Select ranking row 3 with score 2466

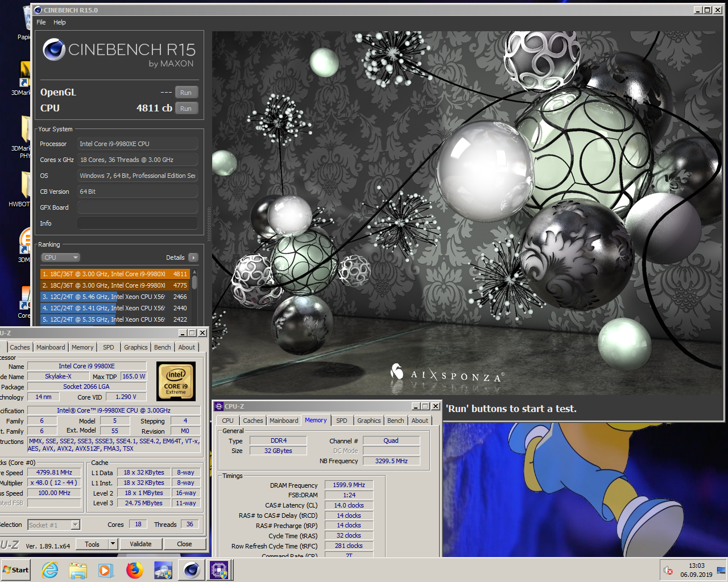pos(115,297)
